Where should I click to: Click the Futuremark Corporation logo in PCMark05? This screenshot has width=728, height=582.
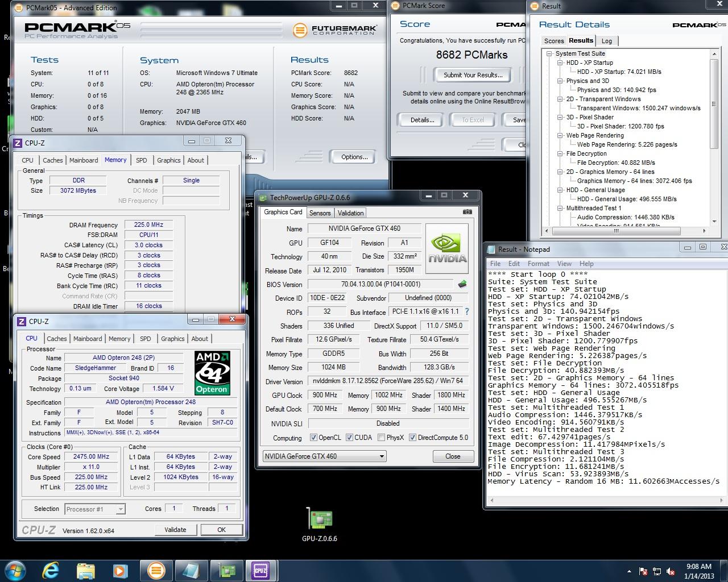point(334,30)
